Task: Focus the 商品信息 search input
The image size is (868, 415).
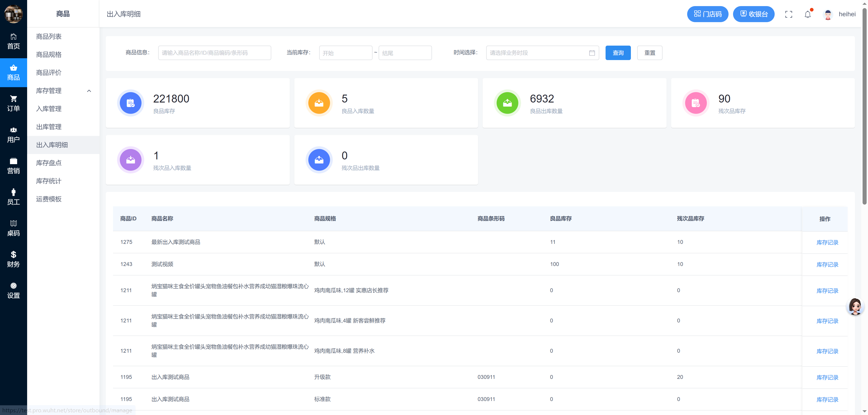Action: click(x=214, y=53)
